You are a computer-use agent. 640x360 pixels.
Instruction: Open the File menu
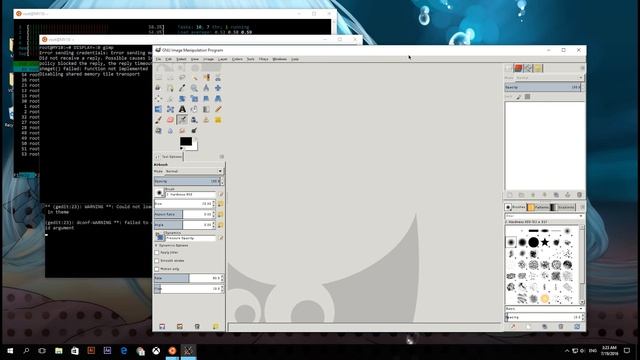pyautogui.click(x=158, y=59)
